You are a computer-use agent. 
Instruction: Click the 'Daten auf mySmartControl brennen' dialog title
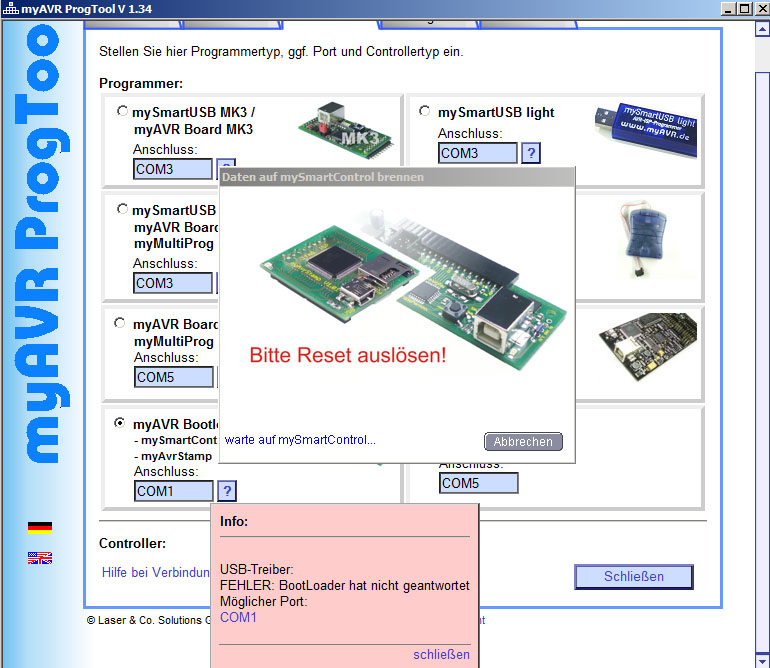click(x=323, y=177)
